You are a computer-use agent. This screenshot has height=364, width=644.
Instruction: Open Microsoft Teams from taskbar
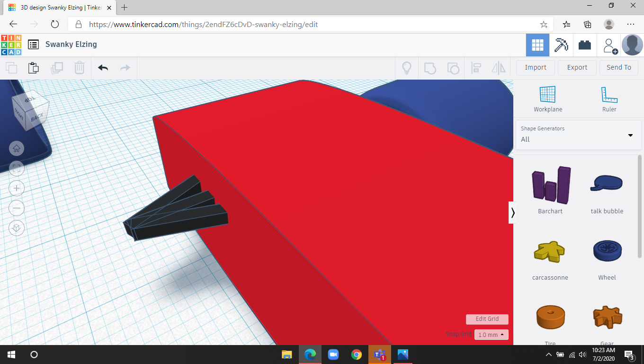(x=380, y=355)
